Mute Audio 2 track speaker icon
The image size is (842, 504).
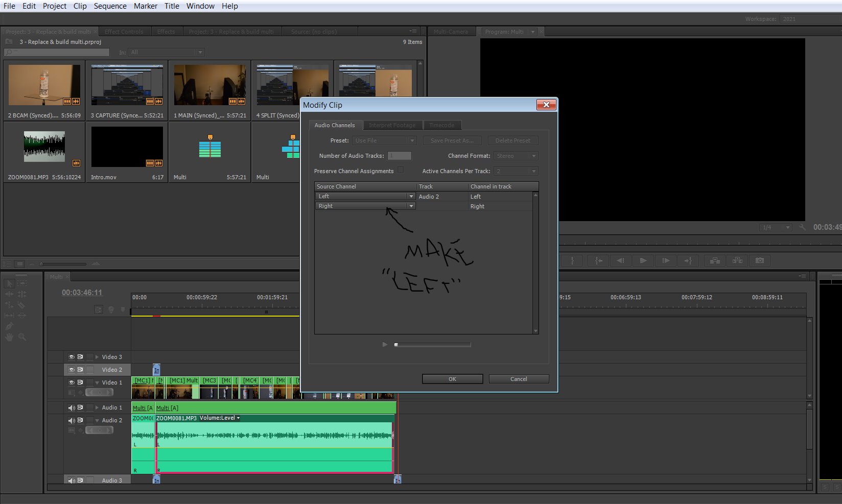[72, 420]
